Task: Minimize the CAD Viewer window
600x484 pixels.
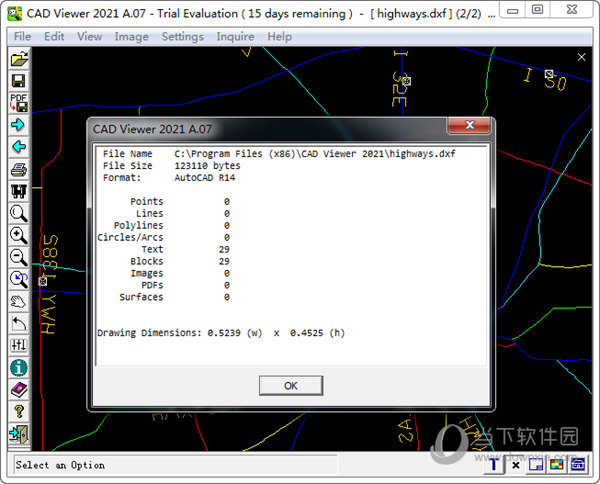Action: pyautogui.click(x=513, y=10)
